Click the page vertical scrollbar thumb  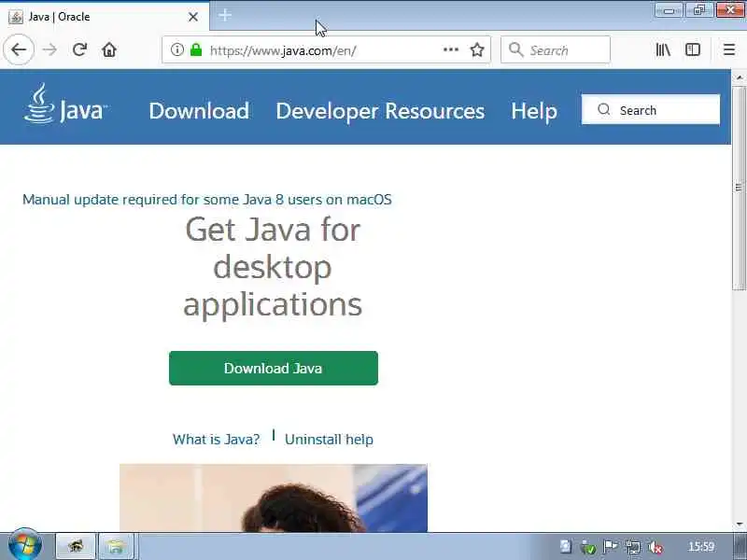pos(739,188)
